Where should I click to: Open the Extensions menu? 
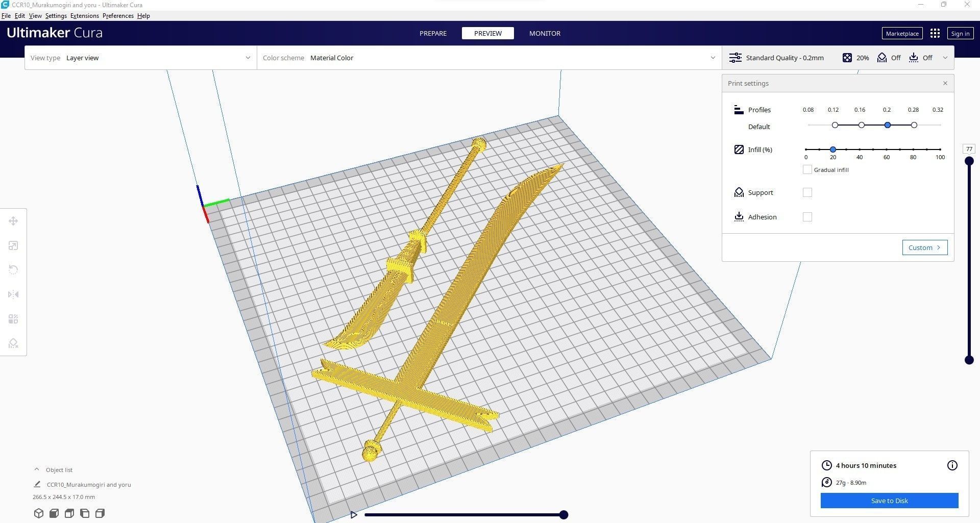[x=85, y=16]
